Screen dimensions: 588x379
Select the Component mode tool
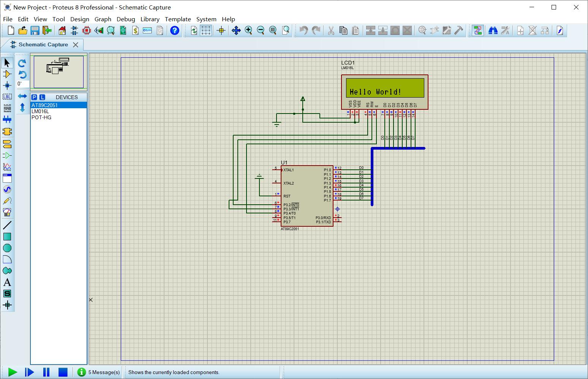[x=7, y=74]
